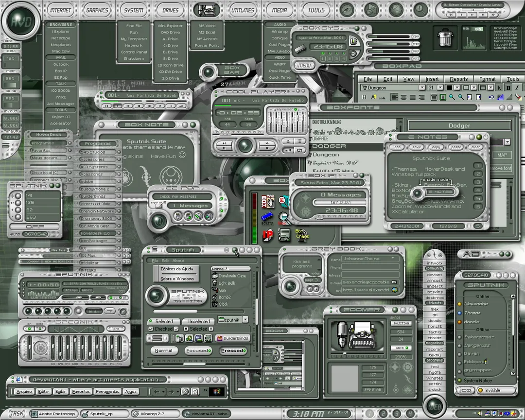Open the font size dropdown showing 31

tap(440, 88)
